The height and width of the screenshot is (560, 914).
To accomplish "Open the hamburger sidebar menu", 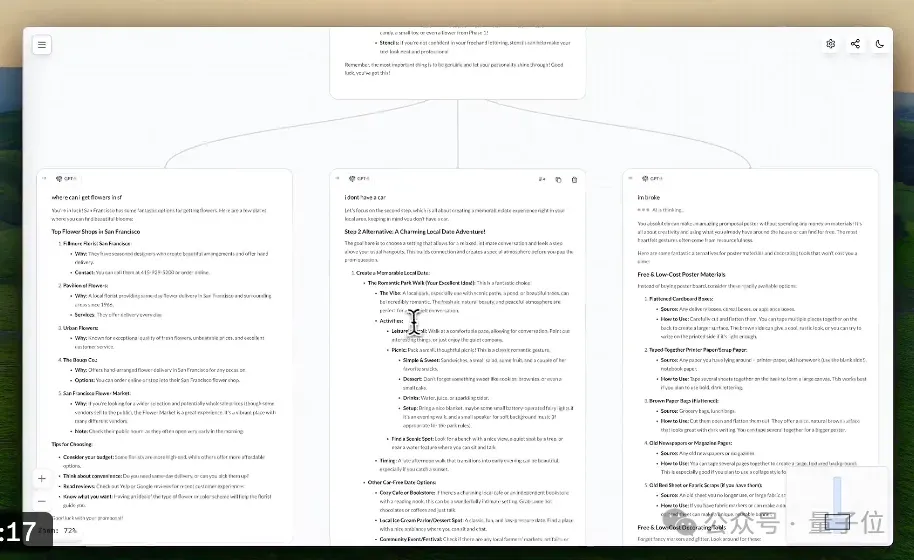I will (41, 45).
